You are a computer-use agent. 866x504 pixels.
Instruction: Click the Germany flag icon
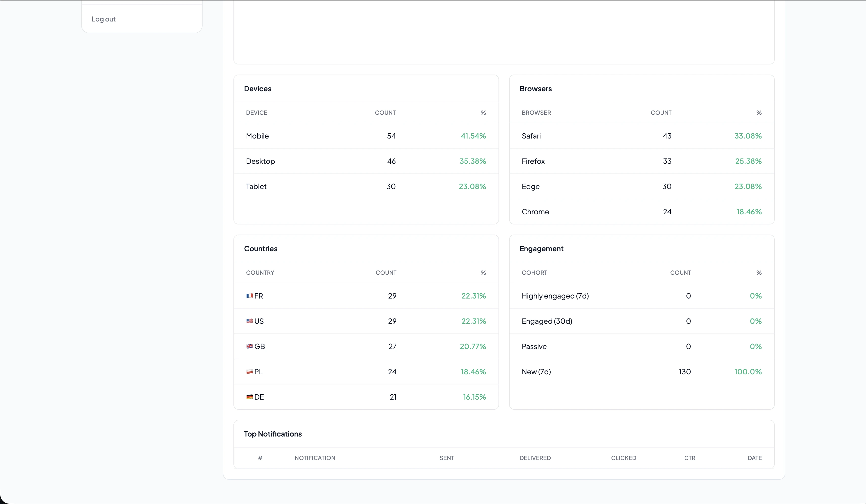(249, 397)
